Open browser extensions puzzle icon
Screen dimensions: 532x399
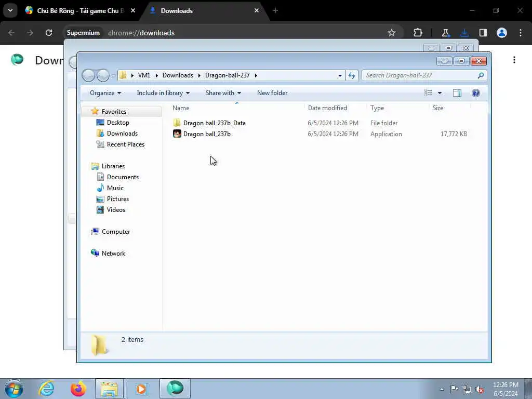point(418,33)
